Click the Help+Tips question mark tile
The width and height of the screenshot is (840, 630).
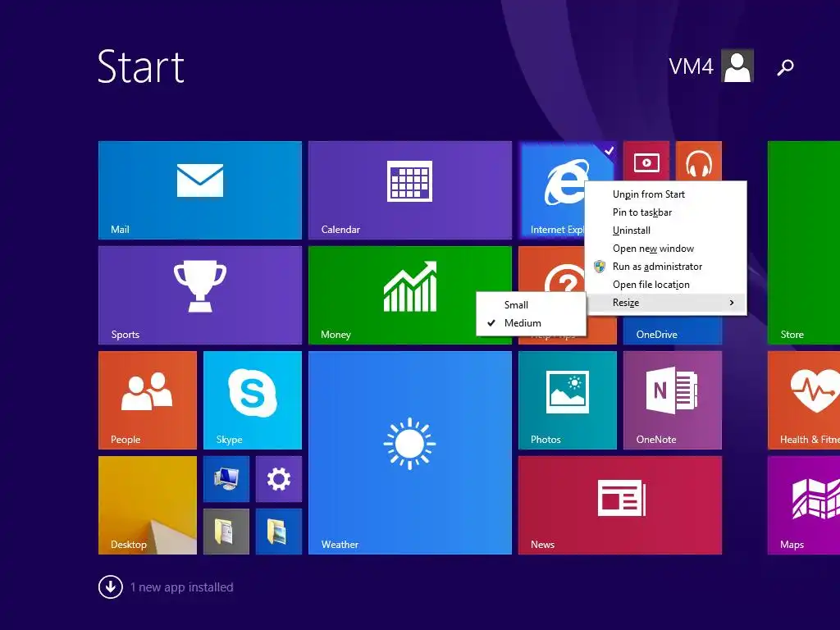(x=552, y=271)
